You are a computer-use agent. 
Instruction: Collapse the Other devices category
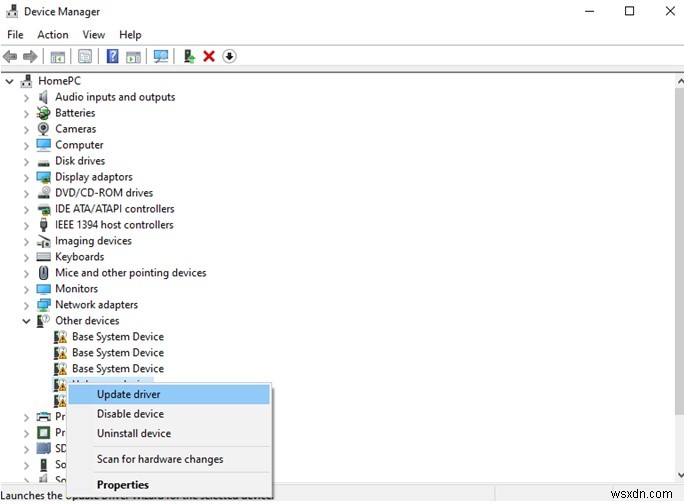point(26,322)
